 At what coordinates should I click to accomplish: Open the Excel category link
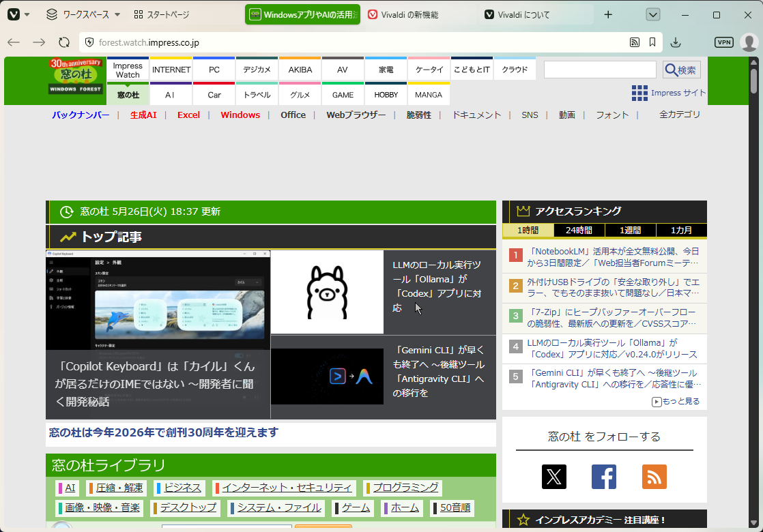coord(188,115)
